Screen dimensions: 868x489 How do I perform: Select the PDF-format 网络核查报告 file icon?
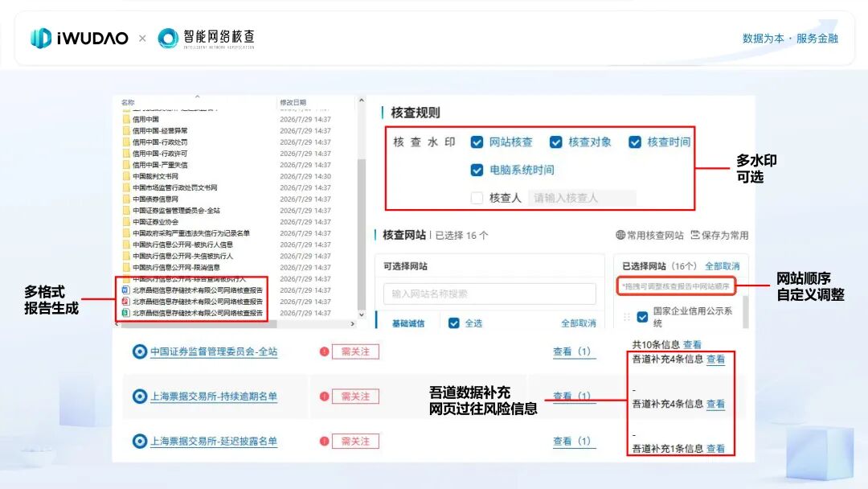pos(125,302)
